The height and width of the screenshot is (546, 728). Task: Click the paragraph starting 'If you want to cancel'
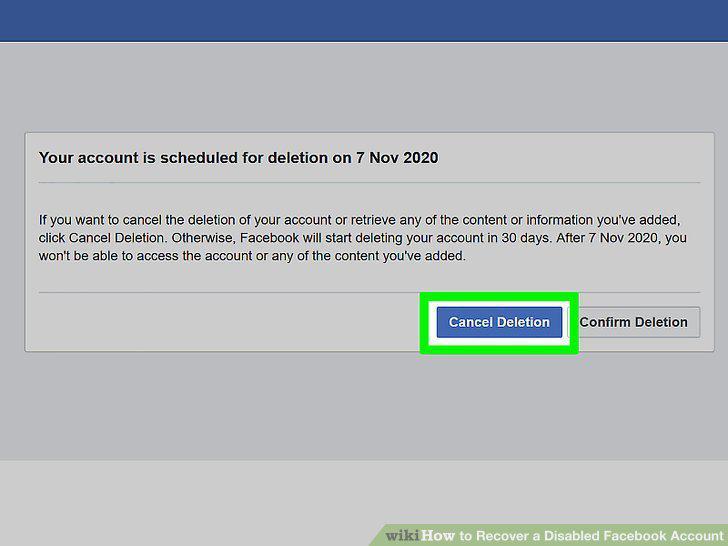[363, 238]
